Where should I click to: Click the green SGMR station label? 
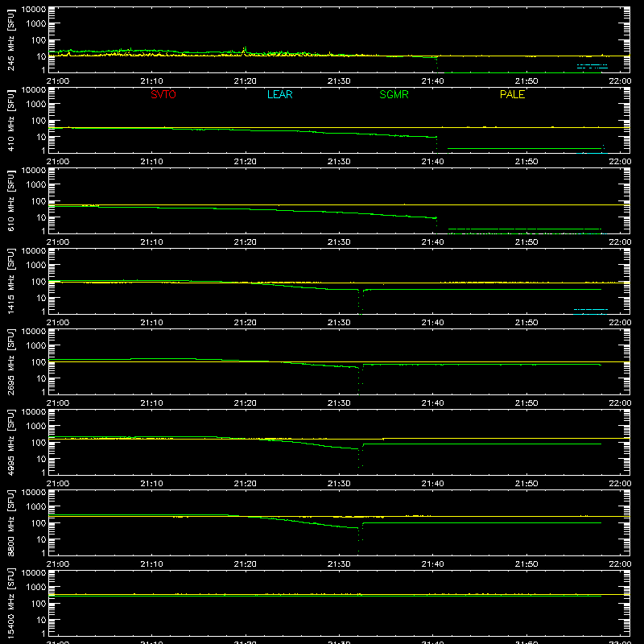pyautogui.click(x=394, y=94)
